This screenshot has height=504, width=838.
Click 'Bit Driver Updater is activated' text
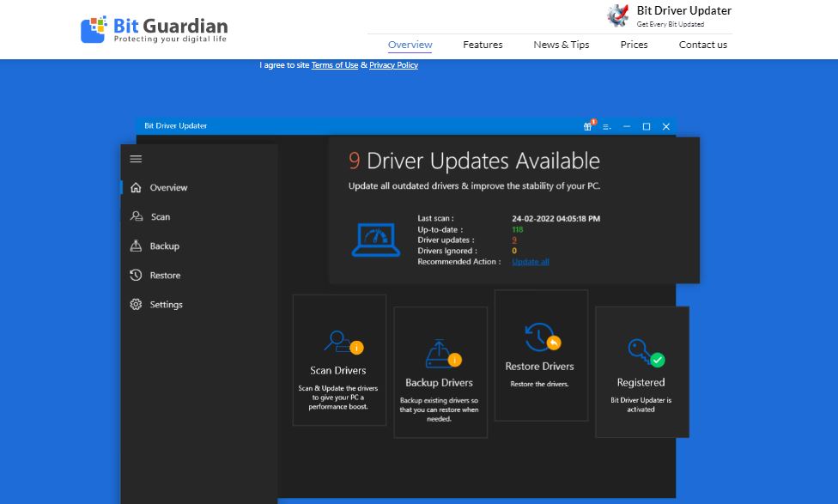(641, 404)
